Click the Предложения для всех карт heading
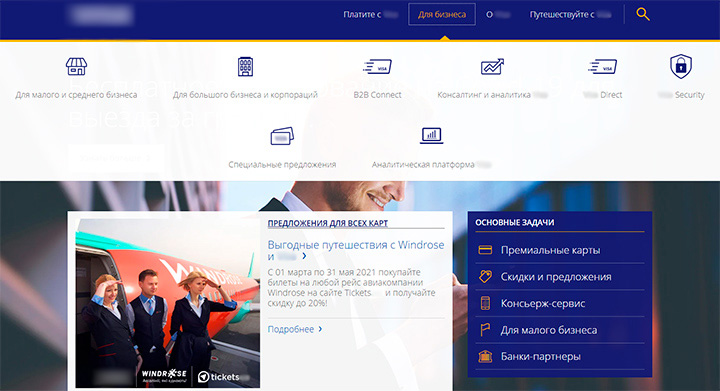Image resolution: width=720 pixels, height=391 pixels. pyautogui.click(x=328, y=223)
